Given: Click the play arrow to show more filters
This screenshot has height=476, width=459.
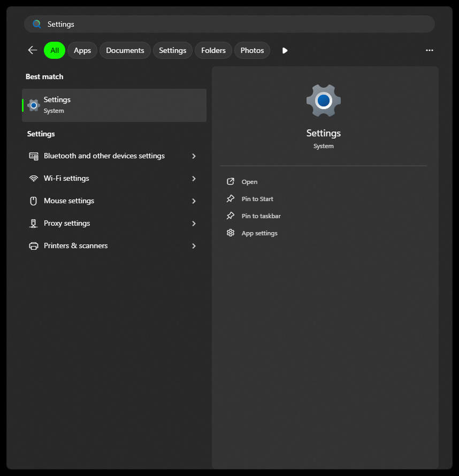Looking at the screenshot, I should click(x=285, y=50).
